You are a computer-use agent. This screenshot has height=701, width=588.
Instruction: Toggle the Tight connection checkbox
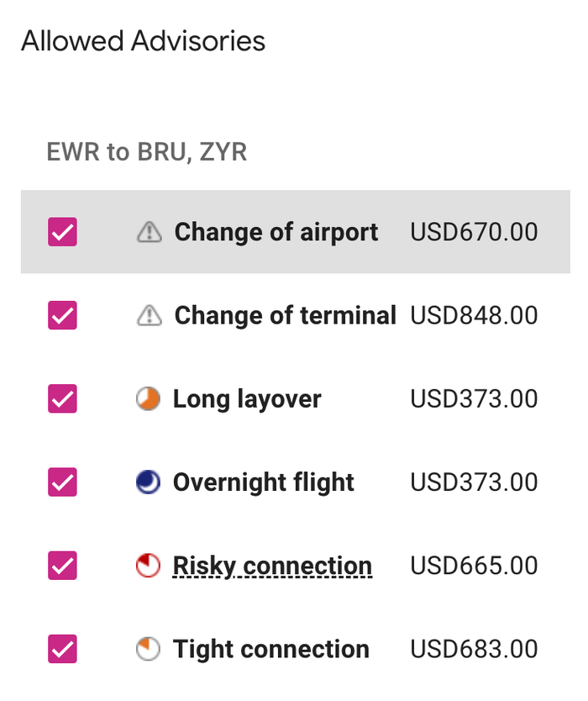(x=62, y=649)
